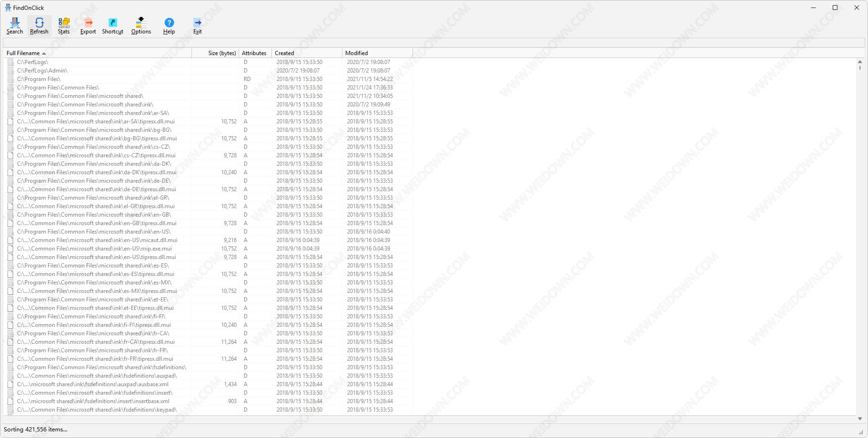This screenshot has height=438, width=868.
Task: Click size value 1,434 of auxbase.xml
Action: (x=230, y=384)
